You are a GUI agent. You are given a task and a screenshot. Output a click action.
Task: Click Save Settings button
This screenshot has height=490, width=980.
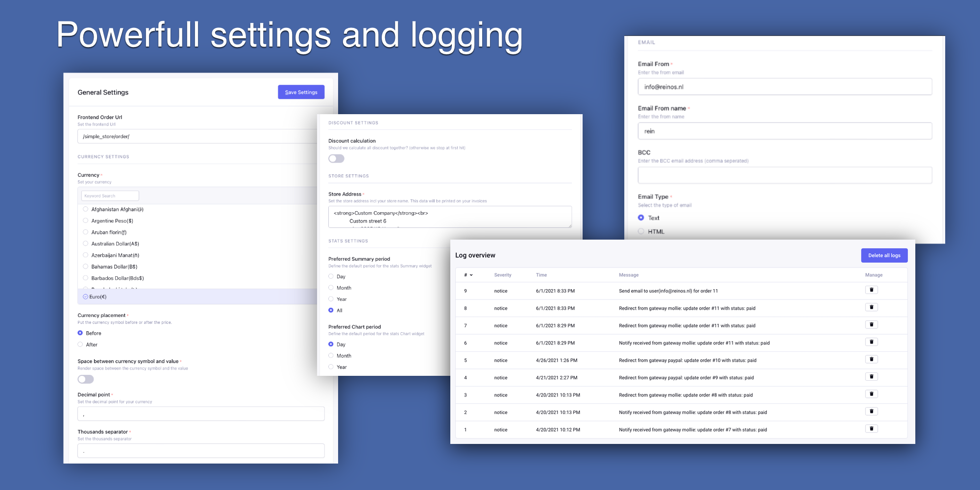[x=301, y=92]
